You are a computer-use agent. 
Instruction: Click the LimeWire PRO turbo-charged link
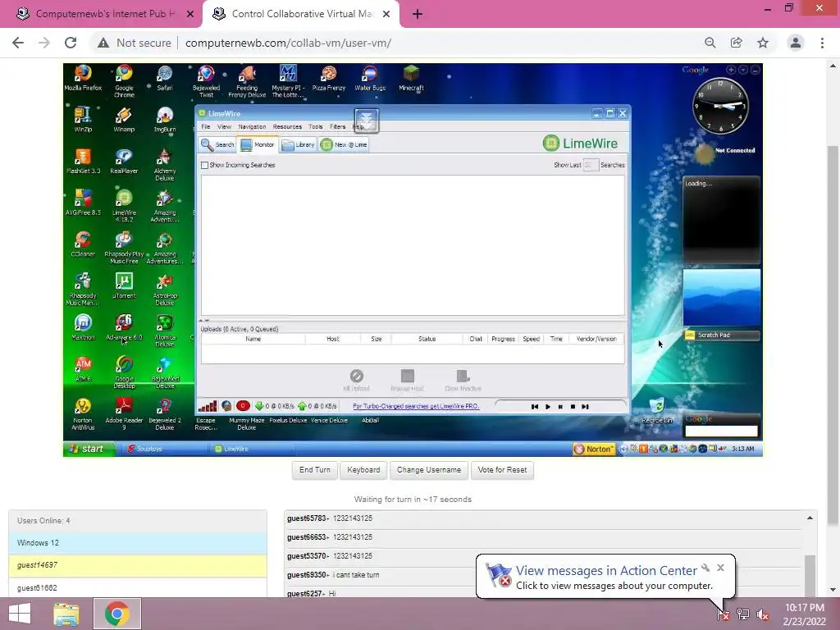coord(416,406)
